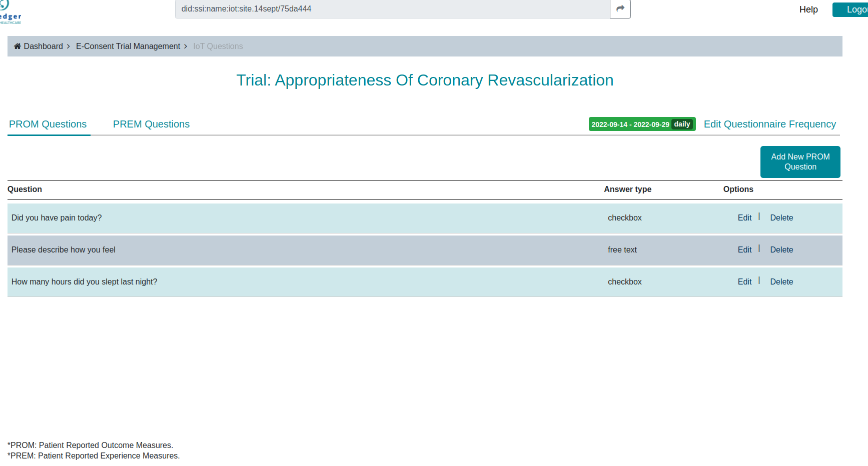Navigate to E-Consent Trial Management breadcrumb
This screenshot has height=466, width=868.
click(x=128, y=46)
